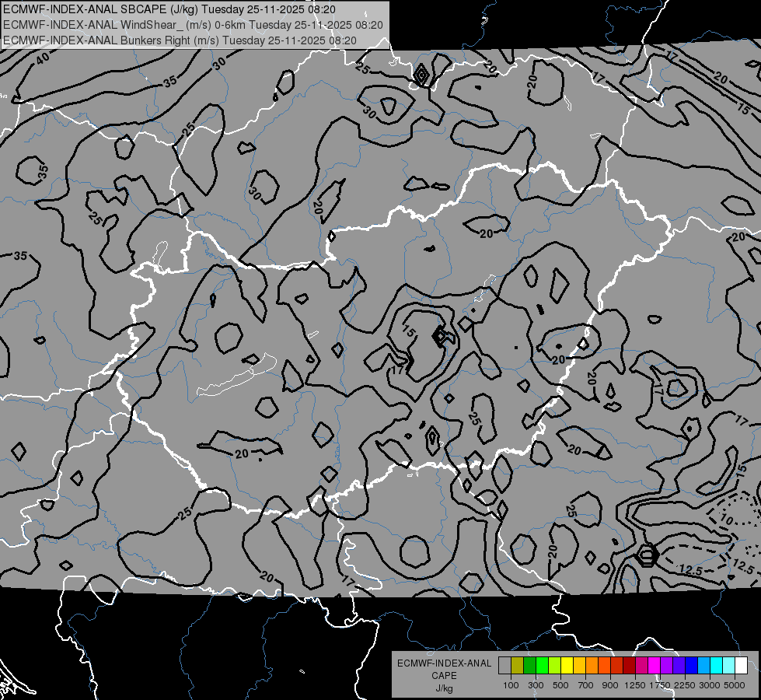Select the 900 legend tick label
Viewport: 761px width, 700px height.
[x=610, y=685]
